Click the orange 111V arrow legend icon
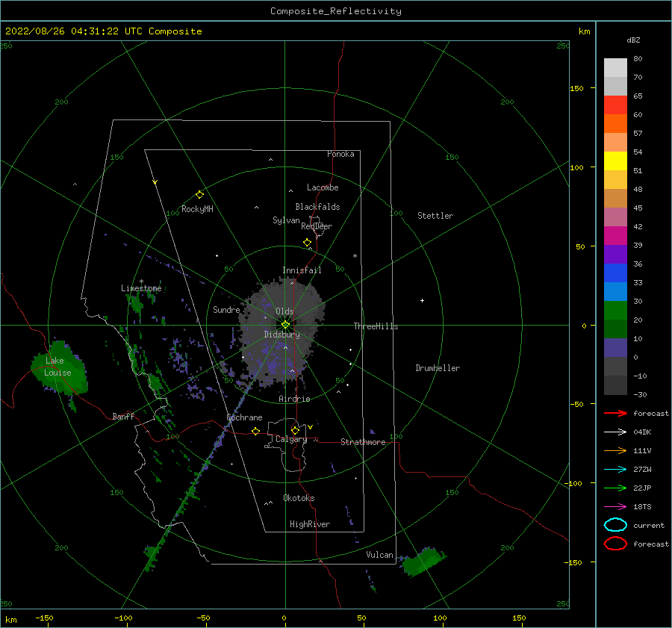Screen dimensions: 672x628 (x=615, y=450)
